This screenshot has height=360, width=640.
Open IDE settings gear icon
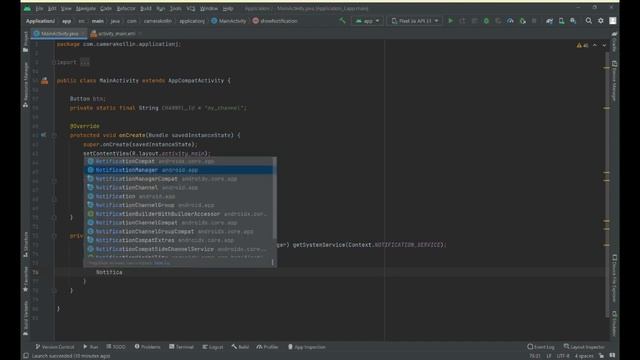click(x=600, y=20)
